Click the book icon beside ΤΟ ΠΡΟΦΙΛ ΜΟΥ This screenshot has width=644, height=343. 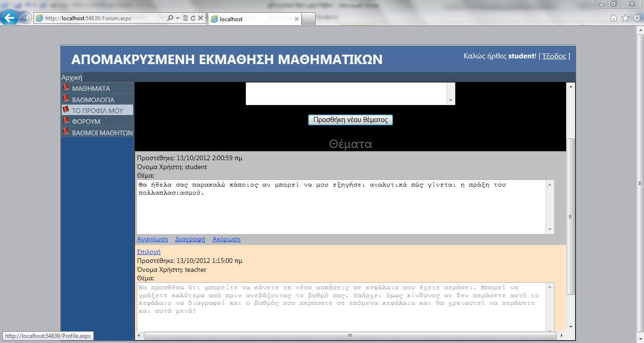[66, 109]
